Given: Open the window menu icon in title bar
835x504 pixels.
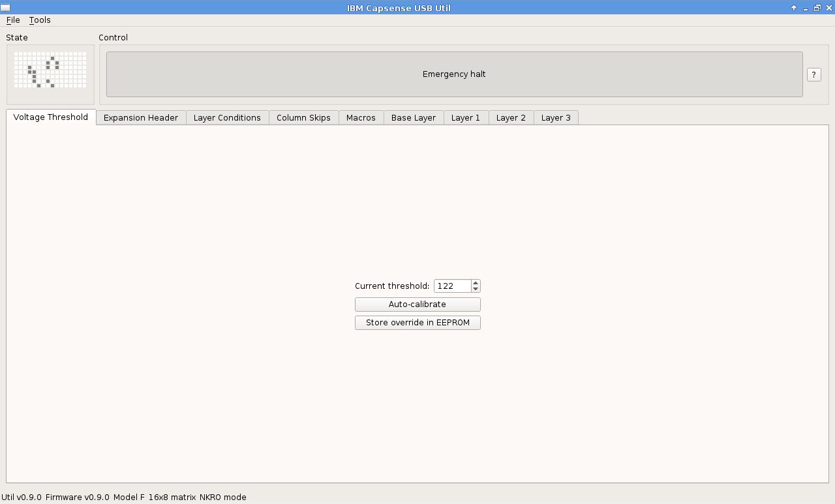Looking at the screenshot, I should [x=5, y=8].
